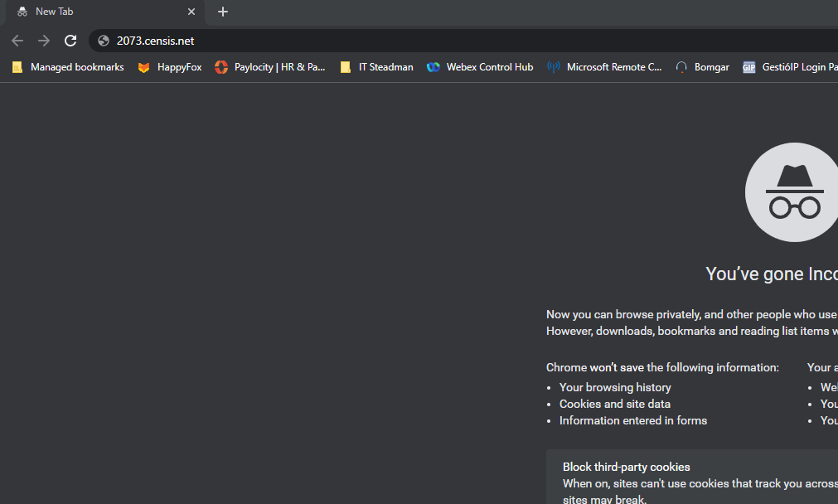
Task: Click the Managed bookmarks folder icon
Action: pyautogui.click(x=17, y=67)
